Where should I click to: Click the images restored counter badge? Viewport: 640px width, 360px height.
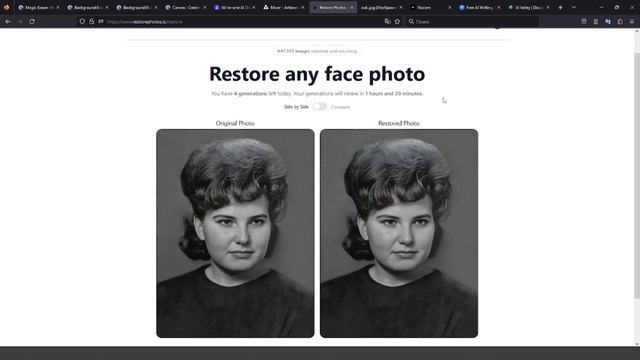pos(317,51)
